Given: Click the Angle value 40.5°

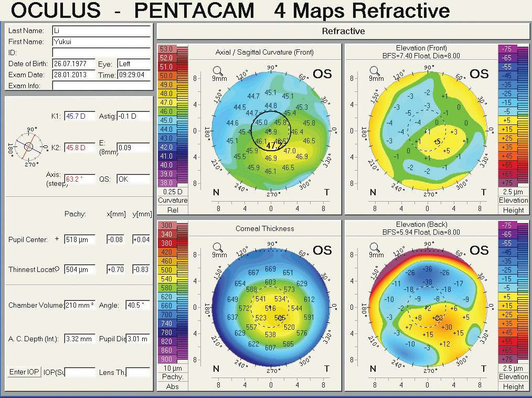Looking at the screenshot, I should coord(138,305).
